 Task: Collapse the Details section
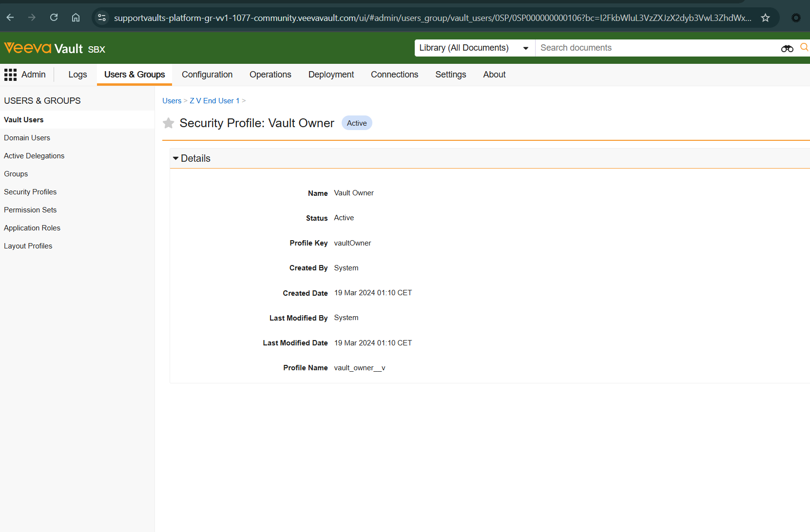point(176,158)
